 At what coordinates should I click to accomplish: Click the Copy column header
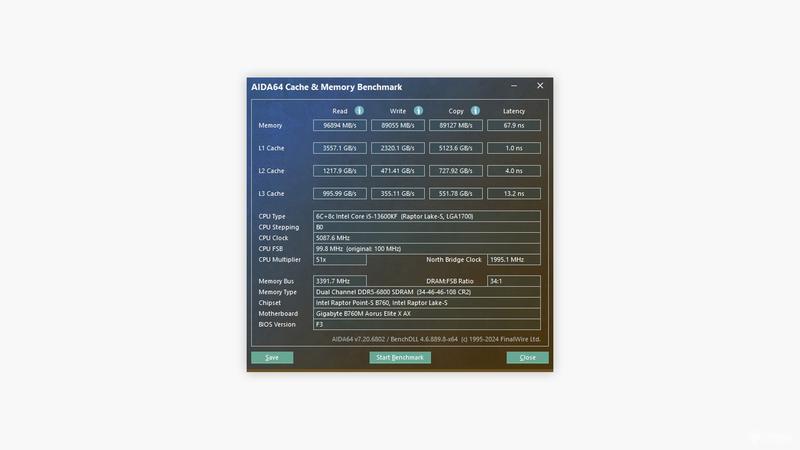point(456,111)
